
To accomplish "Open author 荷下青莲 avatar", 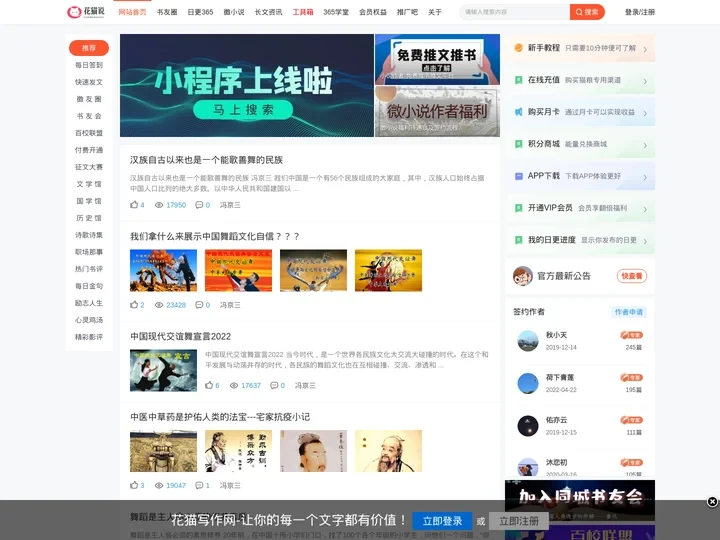I will [x=528, y=383].
